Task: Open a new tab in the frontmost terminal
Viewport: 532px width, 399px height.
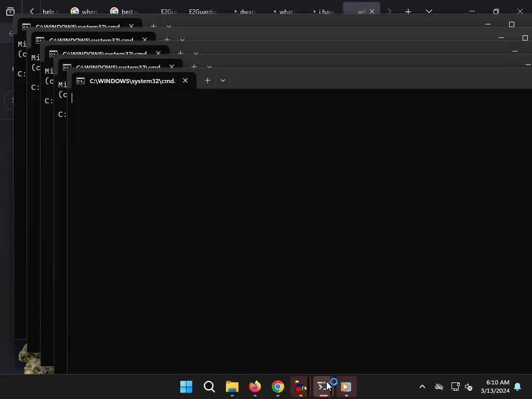Action: point(207,81)
